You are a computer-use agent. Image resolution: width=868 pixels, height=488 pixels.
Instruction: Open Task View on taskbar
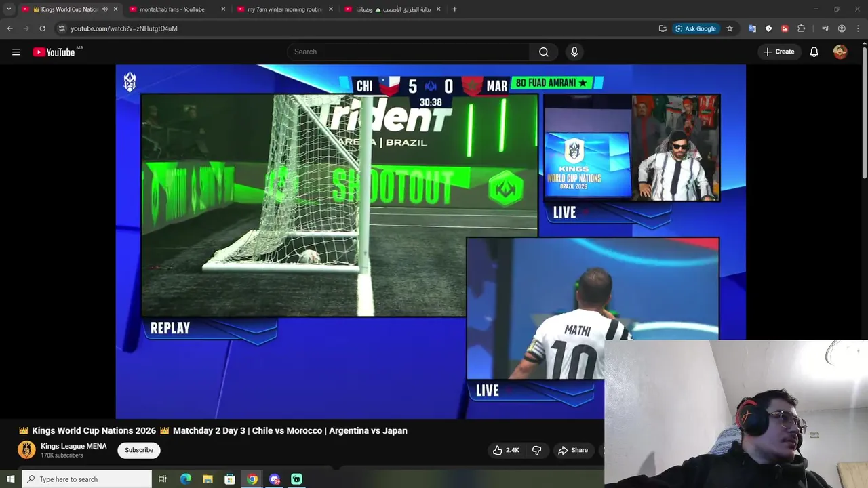[x=163, y=479]
